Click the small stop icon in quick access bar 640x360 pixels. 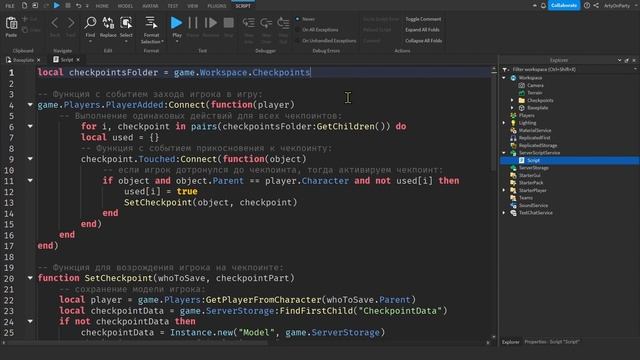pyautogui.click(x=68, y=6)
